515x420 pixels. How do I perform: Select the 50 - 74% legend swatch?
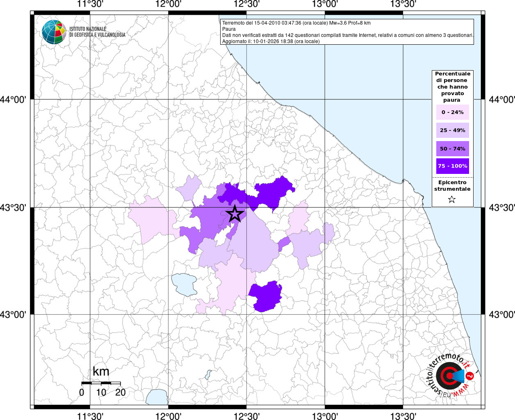(452, 149)
